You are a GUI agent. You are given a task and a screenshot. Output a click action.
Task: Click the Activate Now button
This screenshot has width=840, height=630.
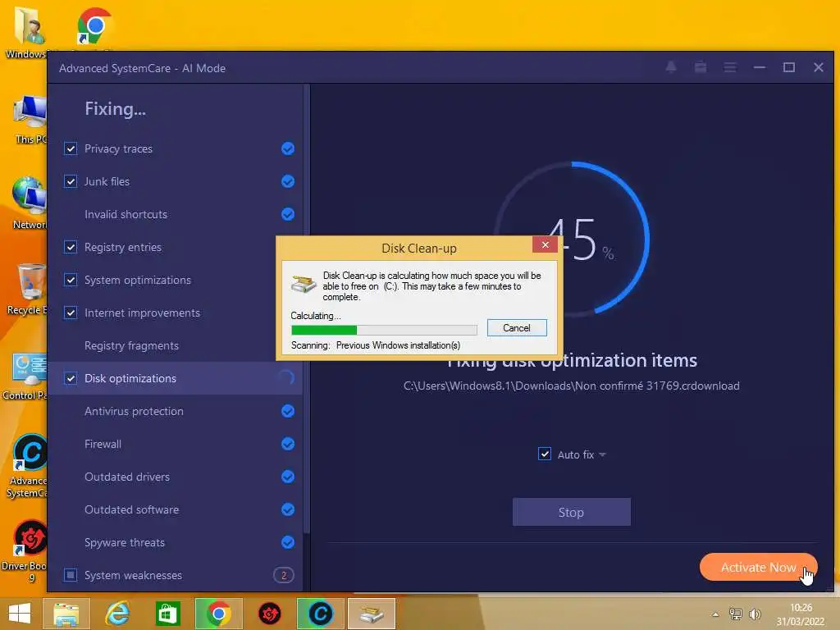coord(759,568)
